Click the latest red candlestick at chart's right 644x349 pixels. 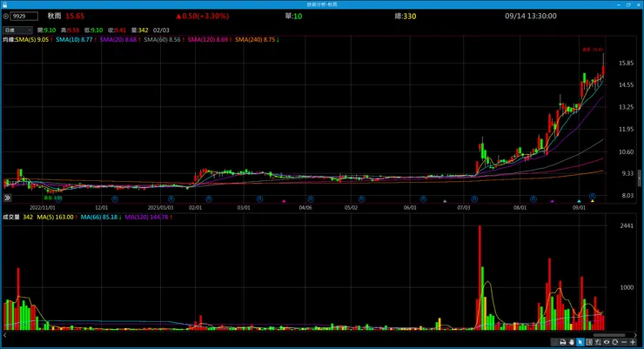coord(603,70)
